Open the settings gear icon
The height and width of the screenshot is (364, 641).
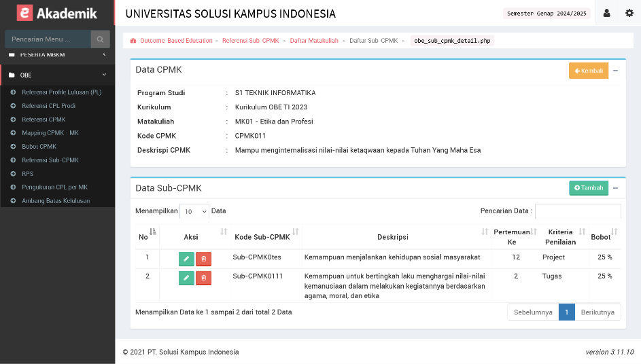(x=629, y=13)
